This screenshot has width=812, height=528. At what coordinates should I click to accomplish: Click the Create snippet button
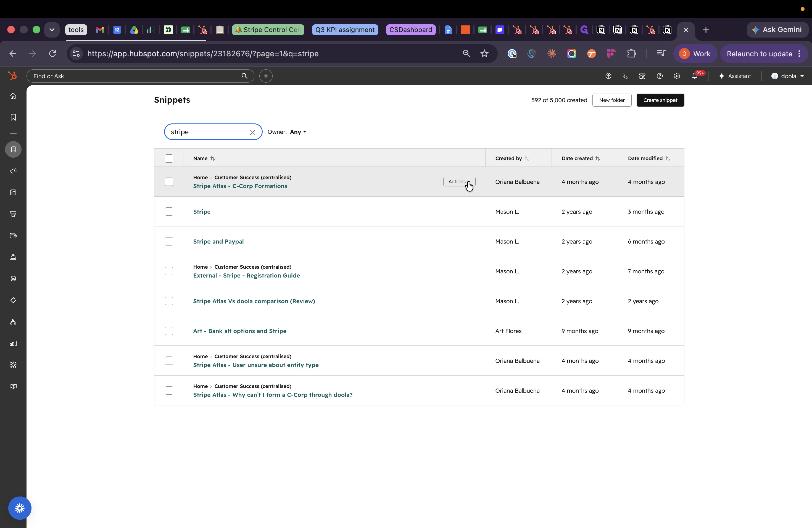pos(660,100)
